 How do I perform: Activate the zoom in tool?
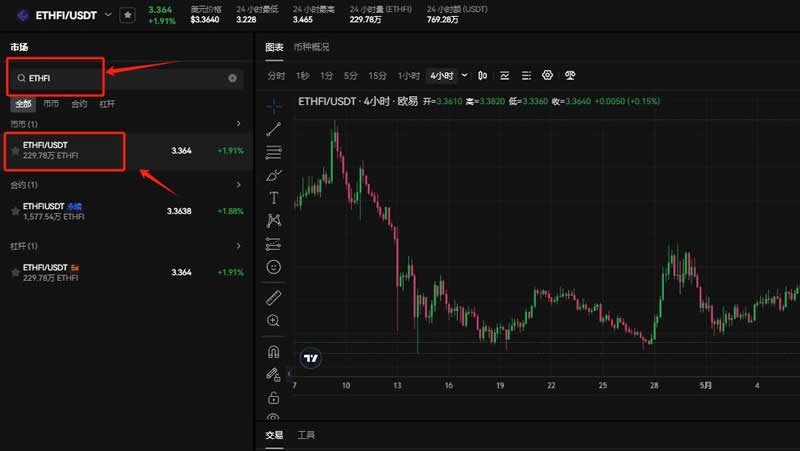point(274,321)
